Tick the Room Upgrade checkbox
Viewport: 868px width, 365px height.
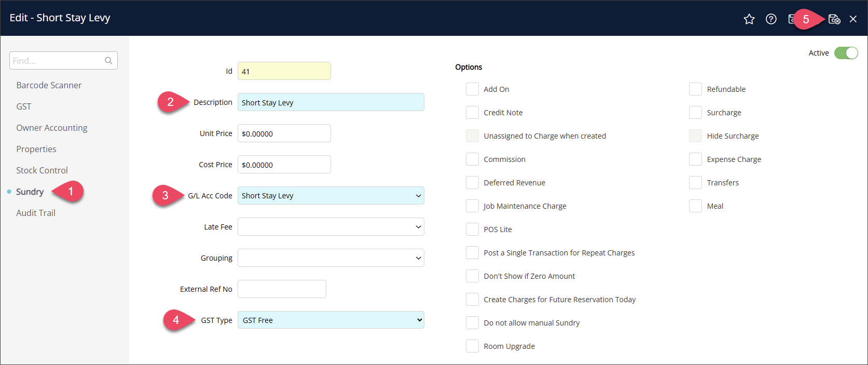[472, 346]
